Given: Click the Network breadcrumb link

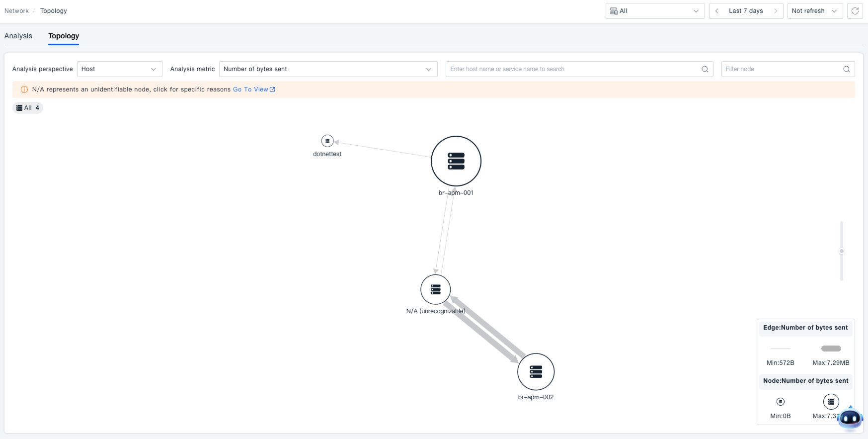Looking at the screenshot, I should [16, 11].
